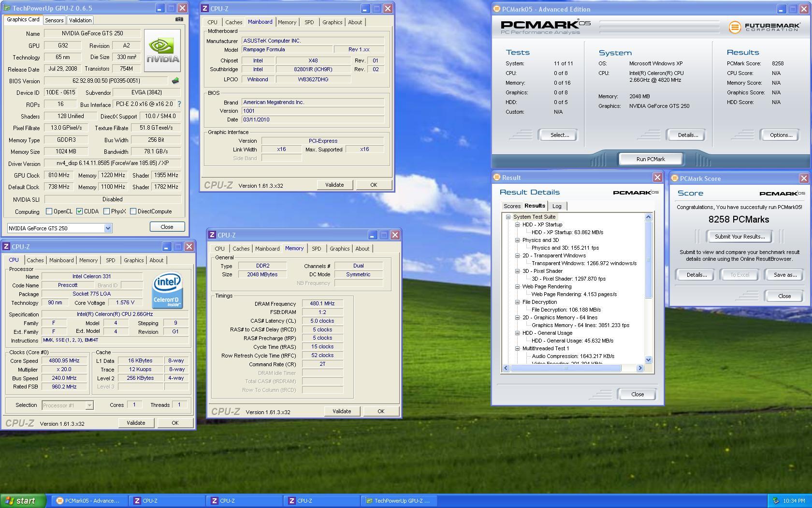Enable the DirectCompute checkbox

click(x=133, y=211)
